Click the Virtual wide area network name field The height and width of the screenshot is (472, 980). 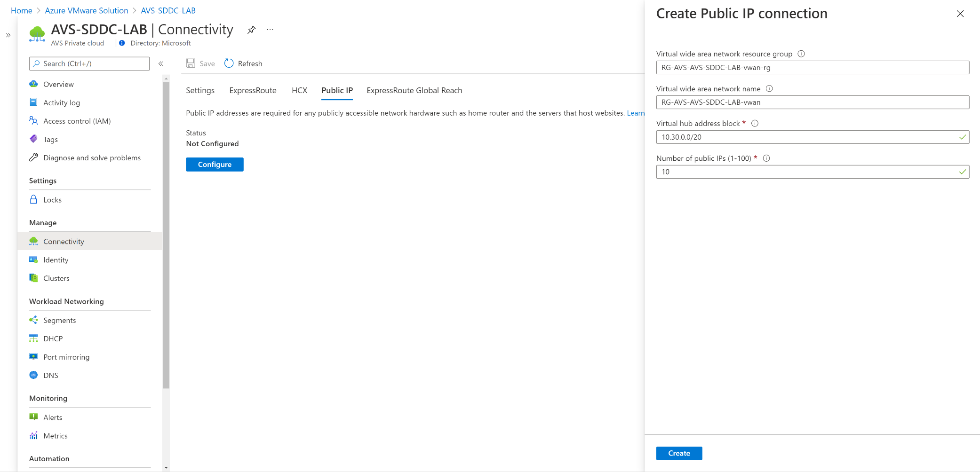coord(813,102)
